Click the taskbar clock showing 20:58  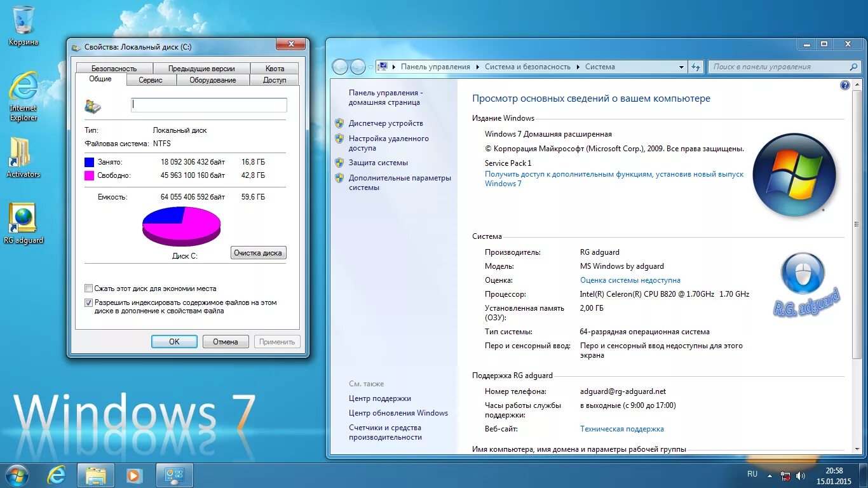(834, 476)
